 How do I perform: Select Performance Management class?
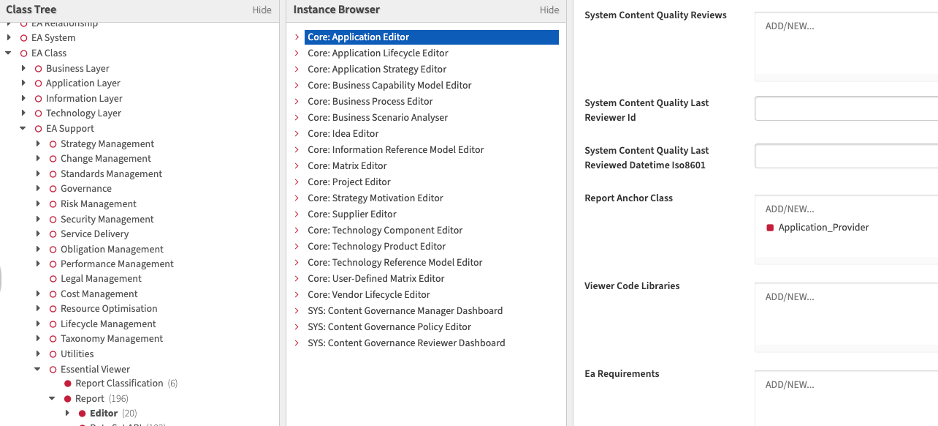pyautogui.click(x=117, y=264)
